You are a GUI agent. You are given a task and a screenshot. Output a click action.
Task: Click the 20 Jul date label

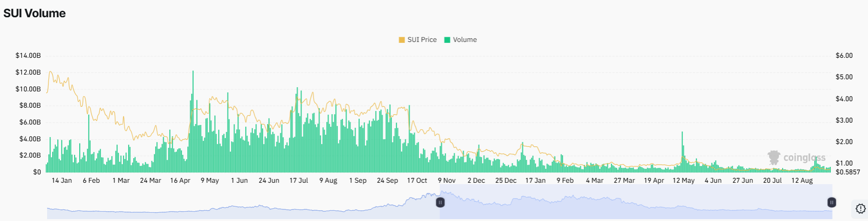coord(772,180)
